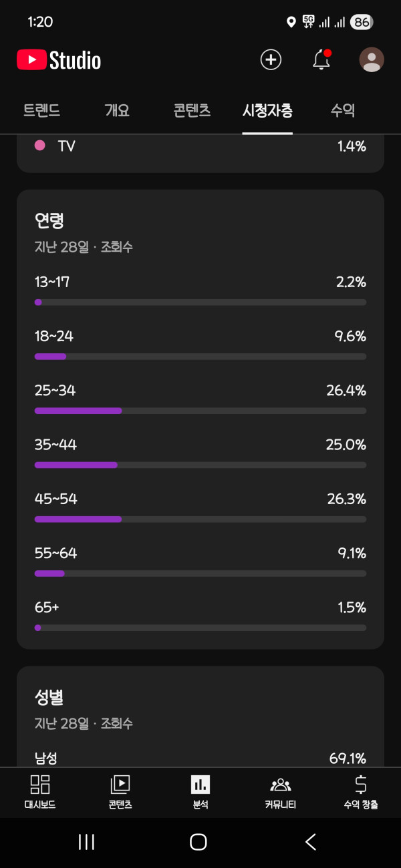Tap the 45~54 age progress bar

tap(200, 519)
